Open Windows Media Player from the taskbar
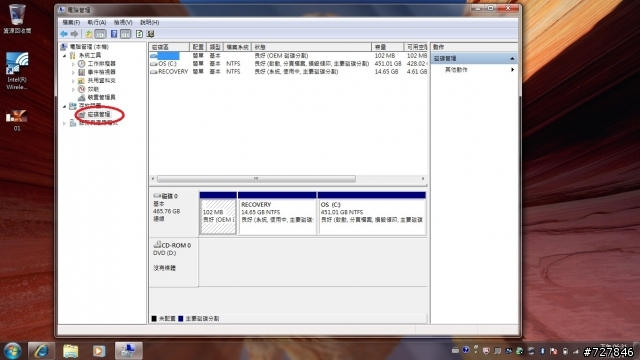Viewport: 640px width, 360px height. tap(99, 351)
